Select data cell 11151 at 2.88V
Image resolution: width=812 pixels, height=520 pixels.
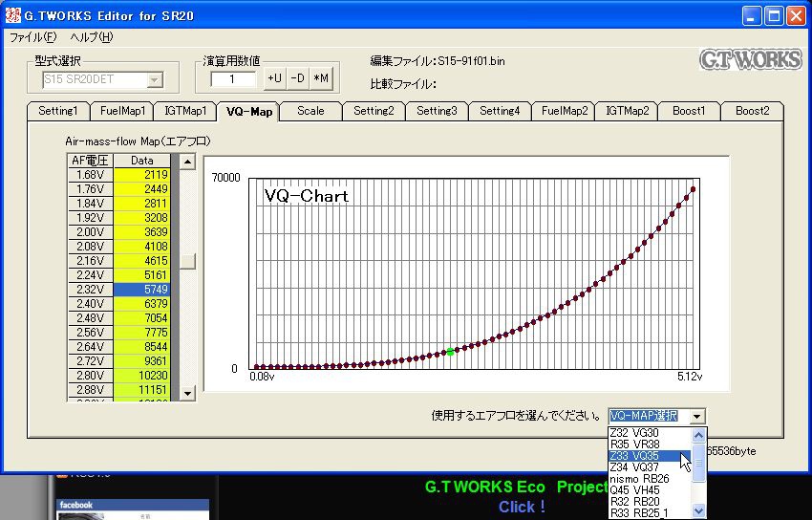click(x=141, y=389)
